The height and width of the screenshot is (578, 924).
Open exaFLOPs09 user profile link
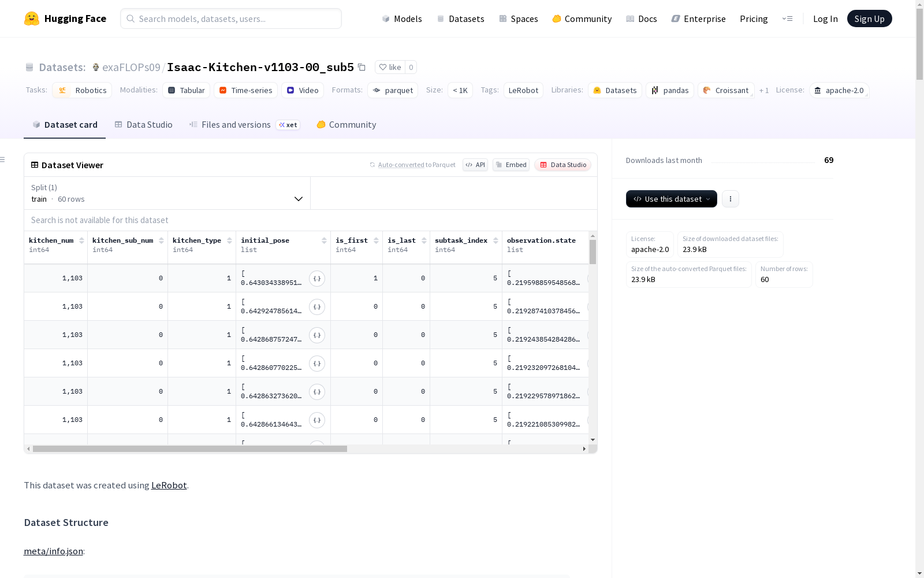[x=131, y=67]
